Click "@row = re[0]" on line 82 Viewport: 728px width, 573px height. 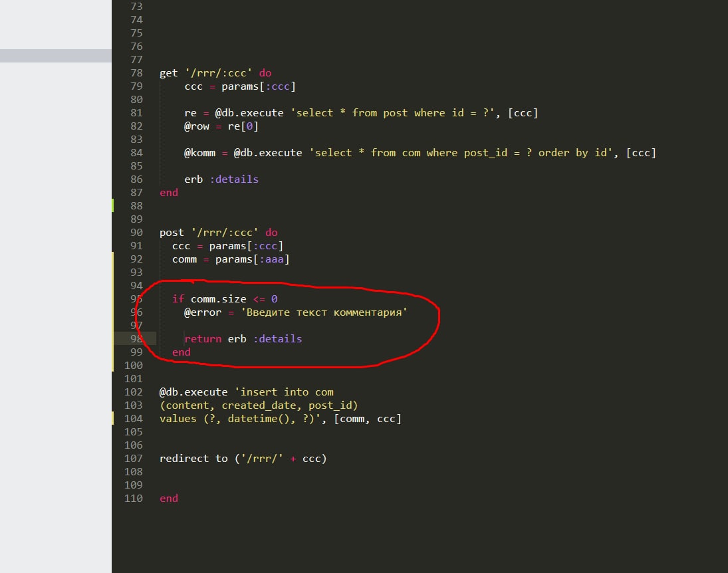(221, 126)
